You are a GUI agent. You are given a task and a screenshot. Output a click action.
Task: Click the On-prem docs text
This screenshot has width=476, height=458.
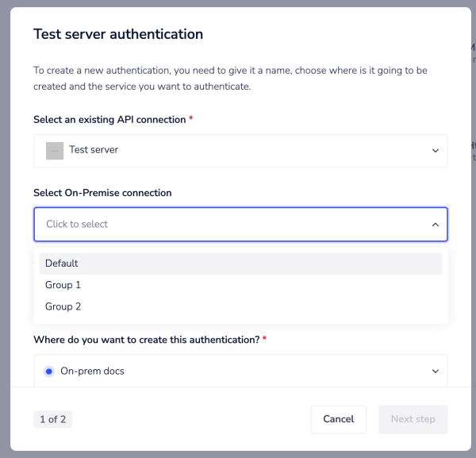coord(92,371)
